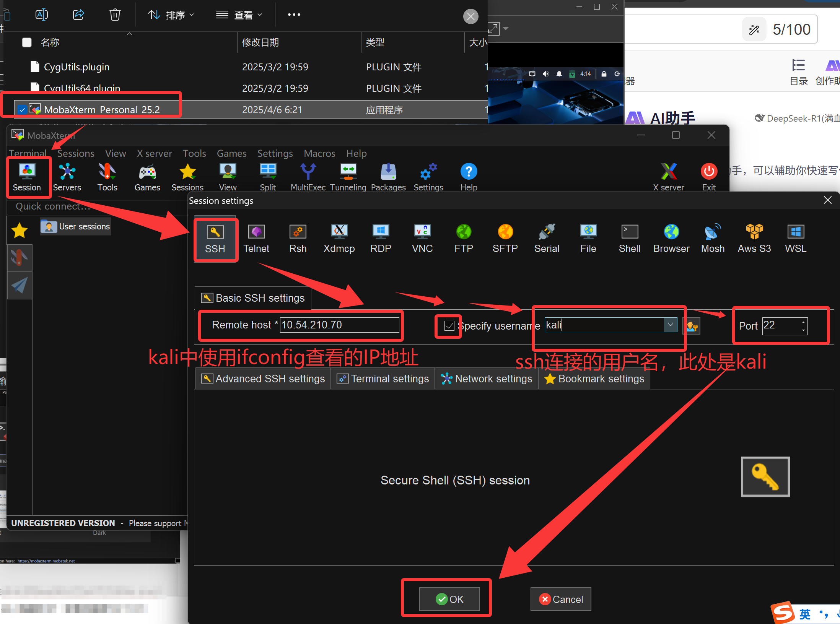Click the rename icon in Explorer
The height and width of the screenshot is (624, 840).
tap(42, 15)
